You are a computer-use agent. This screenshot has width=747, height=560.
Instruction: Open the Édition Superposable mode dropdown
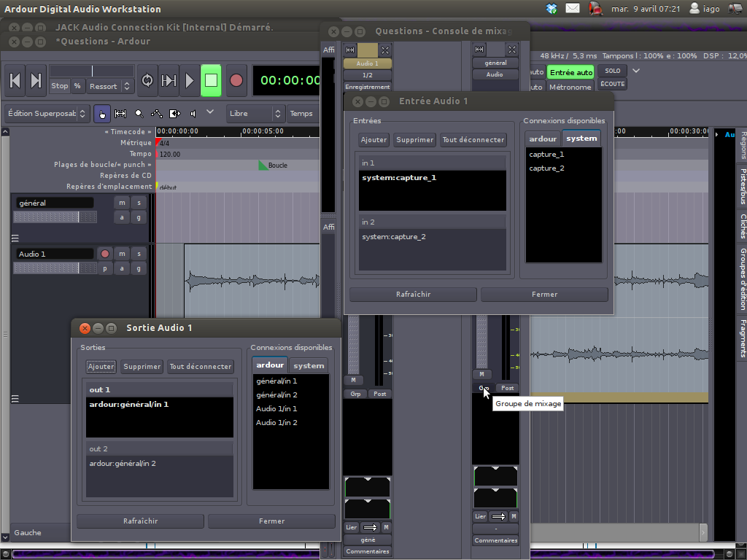click(47, 114)
